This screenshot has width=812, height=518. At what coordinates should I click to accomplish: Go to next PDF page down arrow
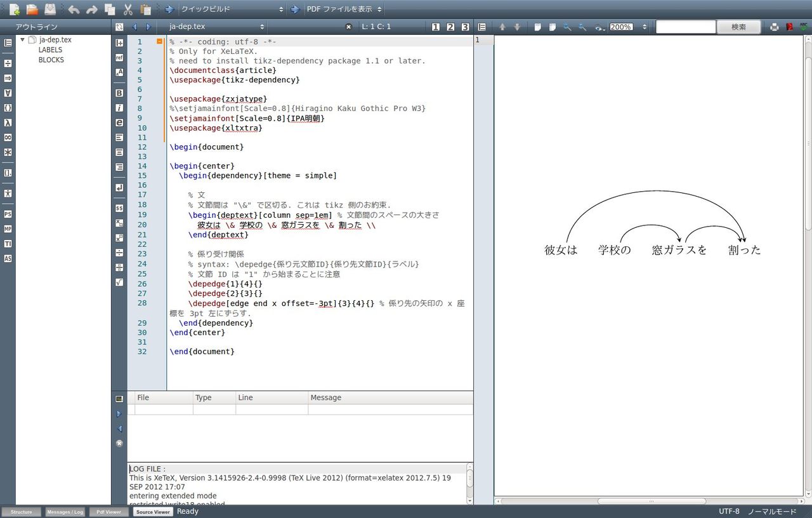[517, 27]
